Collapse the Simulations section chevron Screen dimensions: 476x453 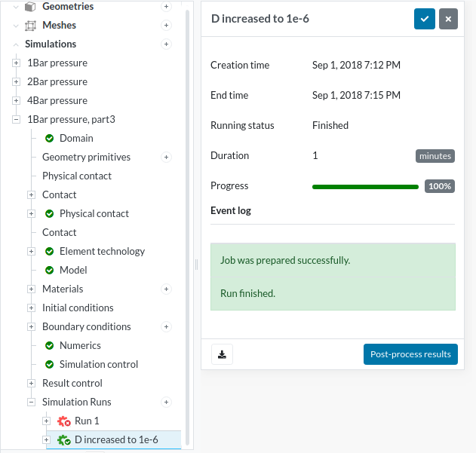[16, 44]
